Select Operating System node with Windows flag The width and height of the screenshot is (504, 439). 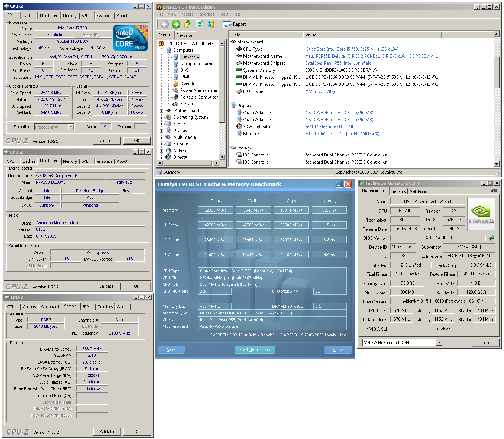click(x=187, y=117)
